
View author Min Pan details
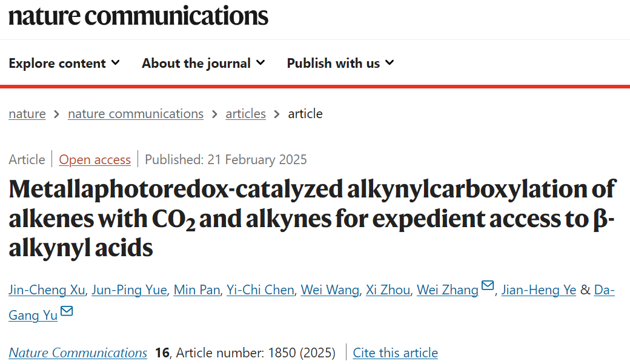click(x=197, y=290)
